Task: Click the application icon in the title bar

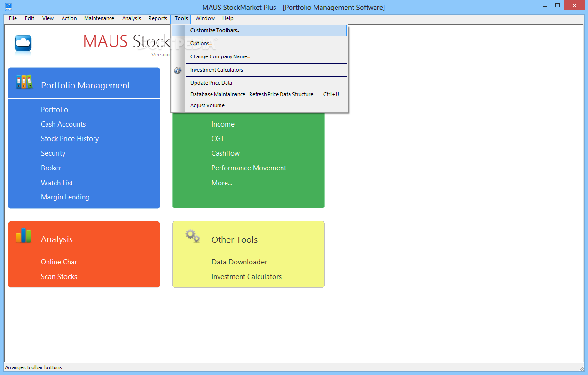Action: (8, 7)
